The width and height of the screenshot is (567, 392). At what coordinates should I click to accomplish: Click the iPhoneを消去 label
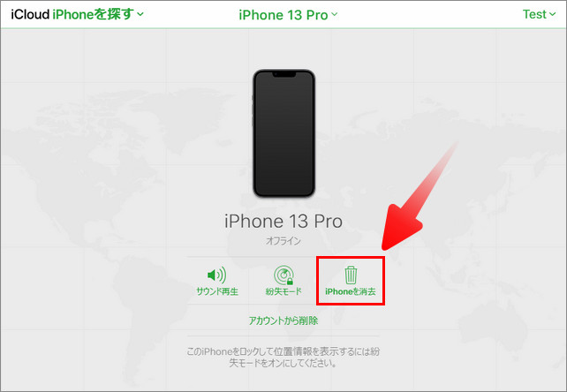point(351,291)
